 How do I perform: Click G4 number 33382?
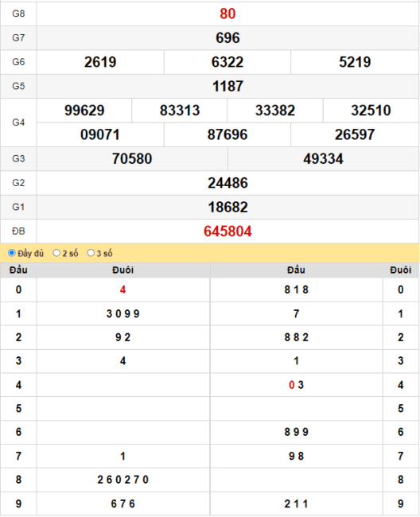pyautogui.click(x=275, y=110)
